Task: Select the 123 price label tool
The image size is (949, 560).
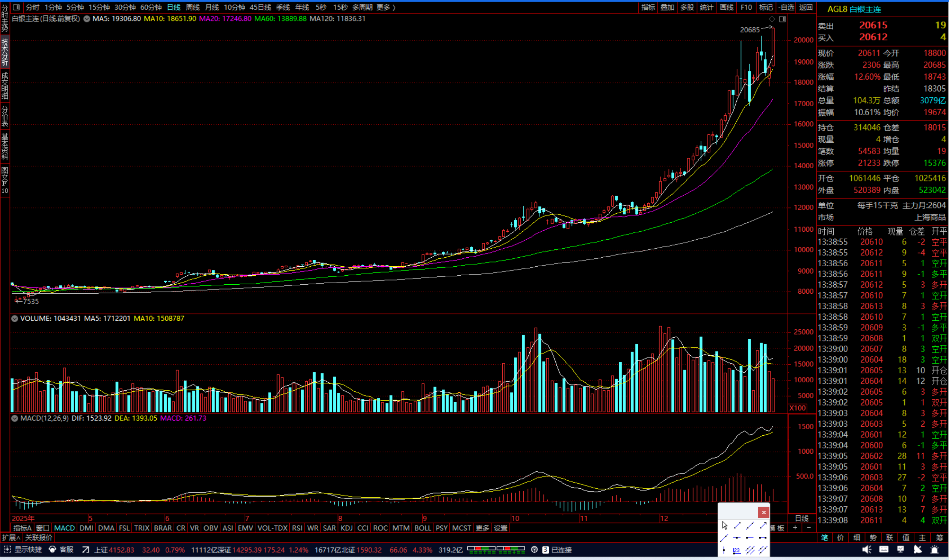Action: click(737, 550)
